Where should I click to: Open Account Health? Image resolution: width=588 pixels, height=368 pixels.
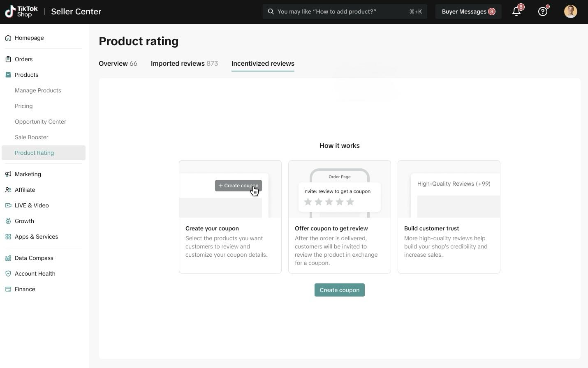tap(35, 273)
